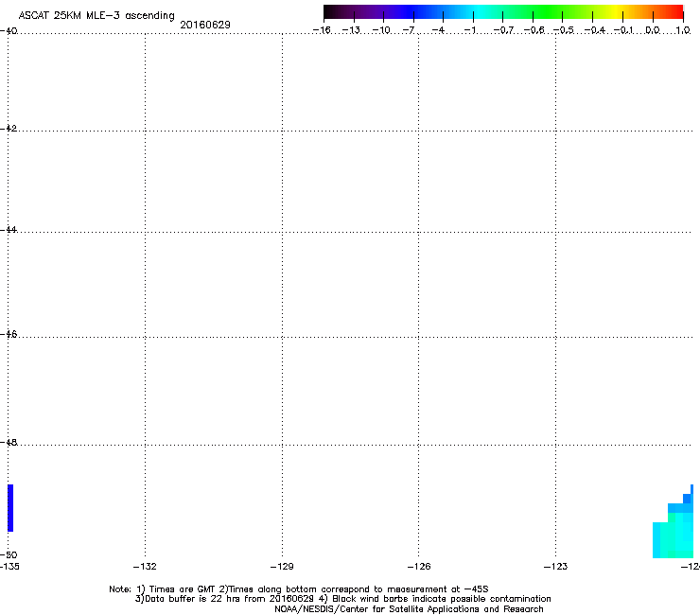The width and height of the screenshot is (700, 615).
Task: Click the longitude label '-135'
Action: 9,567
